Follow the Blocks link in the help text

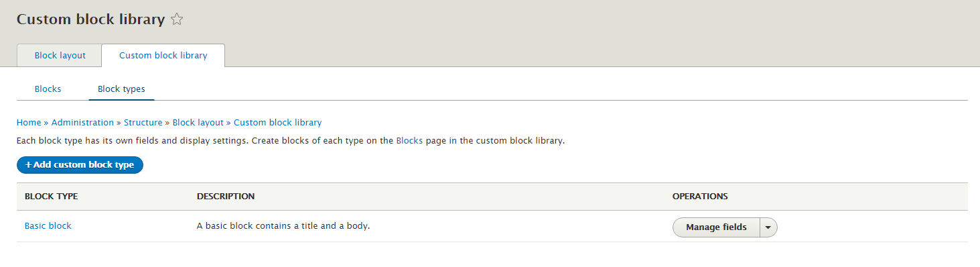coord(409,142)
